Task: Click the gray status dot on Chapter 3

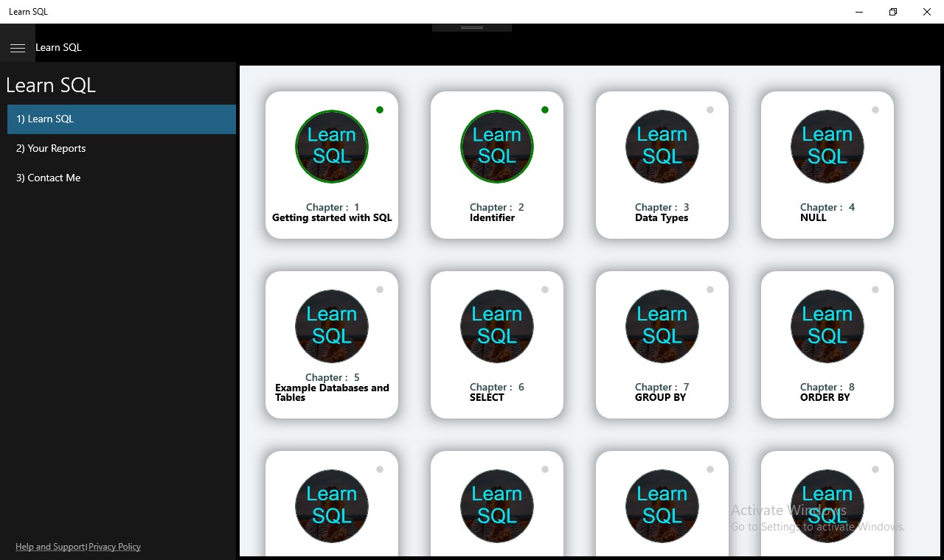Action: [x=710, y=109]
